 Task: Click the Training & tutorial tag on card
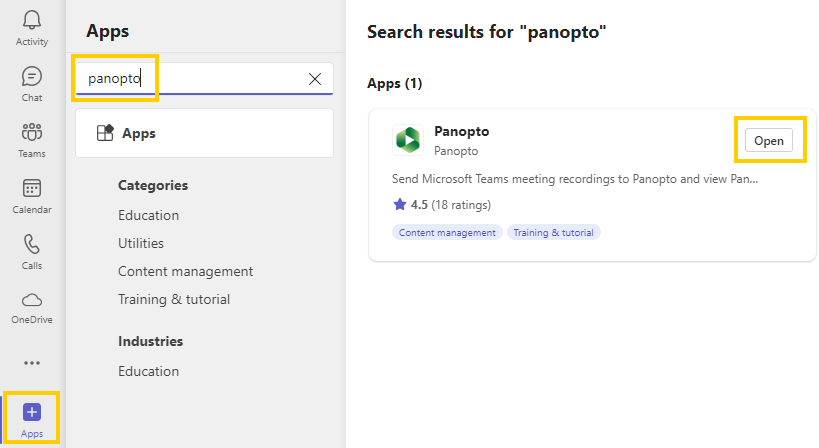(554, 232)
